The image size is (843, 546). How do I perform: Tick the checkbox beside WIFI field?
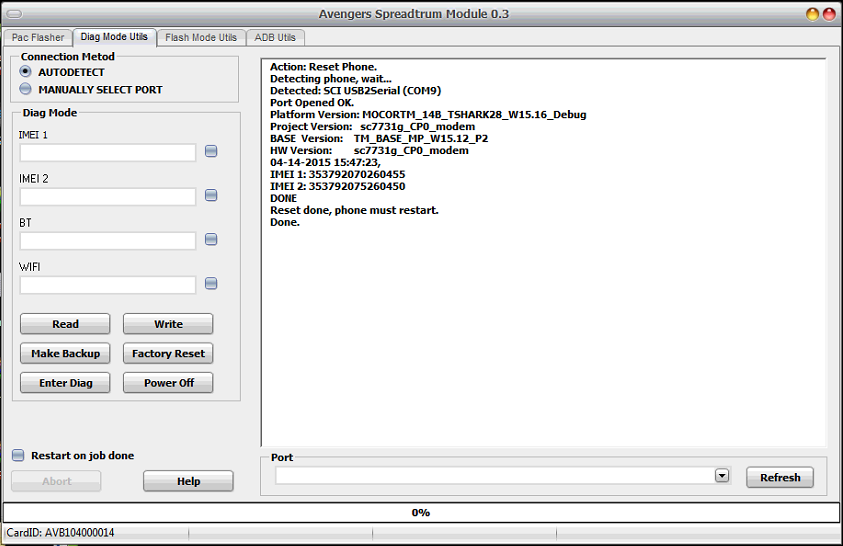click(211, 283)
